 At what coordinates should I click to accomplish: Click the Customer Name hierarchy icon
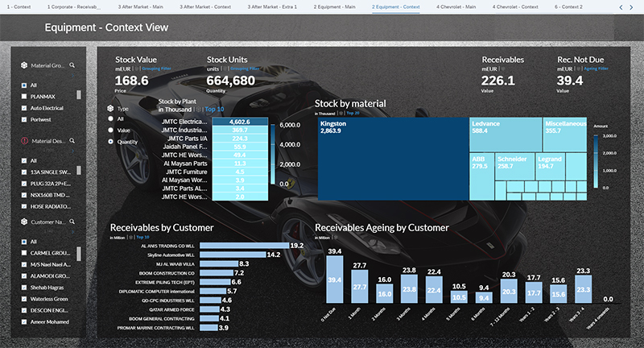24,222
